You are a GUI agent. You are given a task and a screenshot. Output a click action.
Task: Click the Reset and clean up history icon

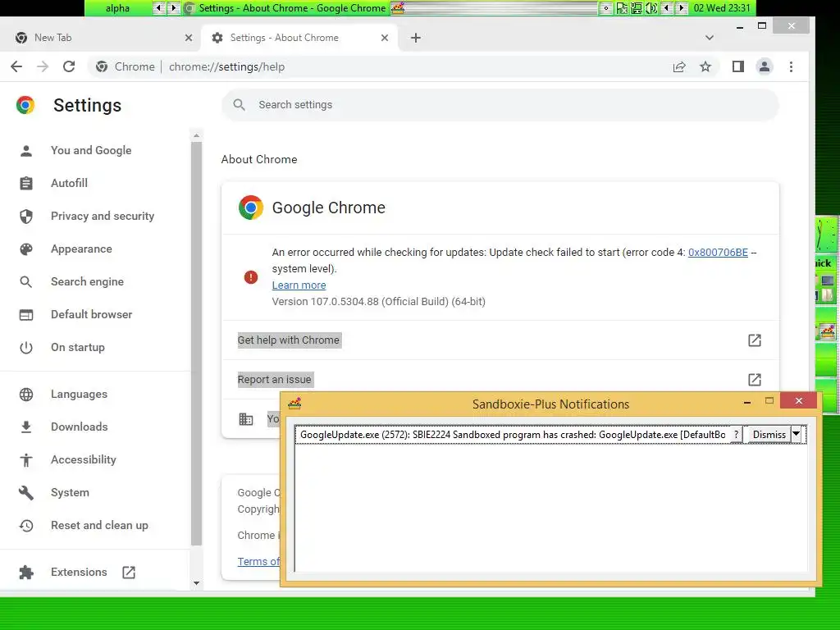(x=25, y=526)
